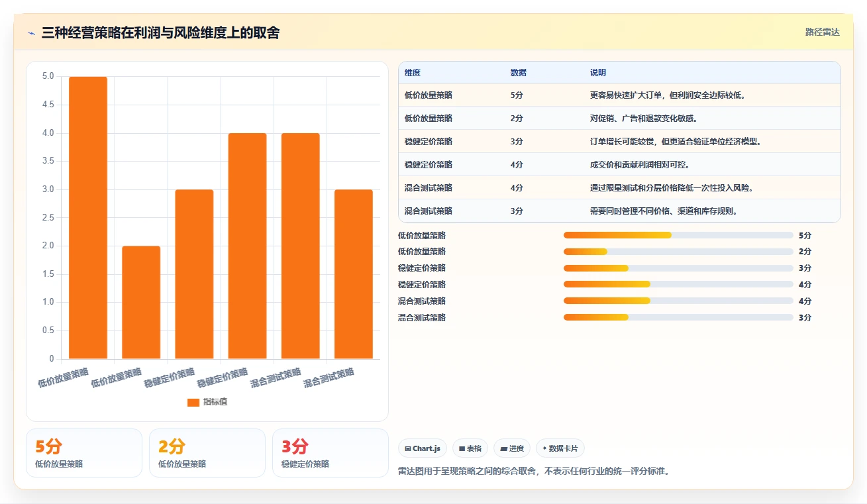Screen dimensions: 867x504
Task: Click the 进度 tag chip
Action: pos(512,448)
